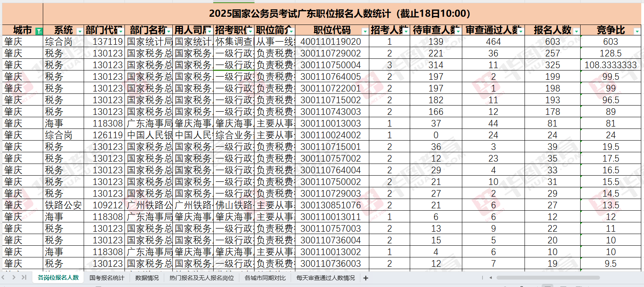This screenshot has height=287, width=644.
Task: Open the 城市 column filter
Action: (39, 31)
